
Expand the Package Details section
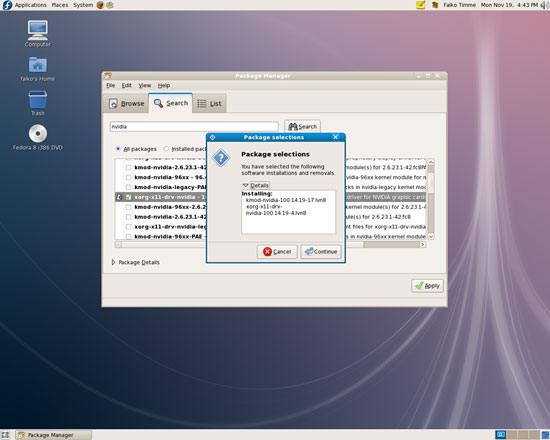tap(135, 262)
